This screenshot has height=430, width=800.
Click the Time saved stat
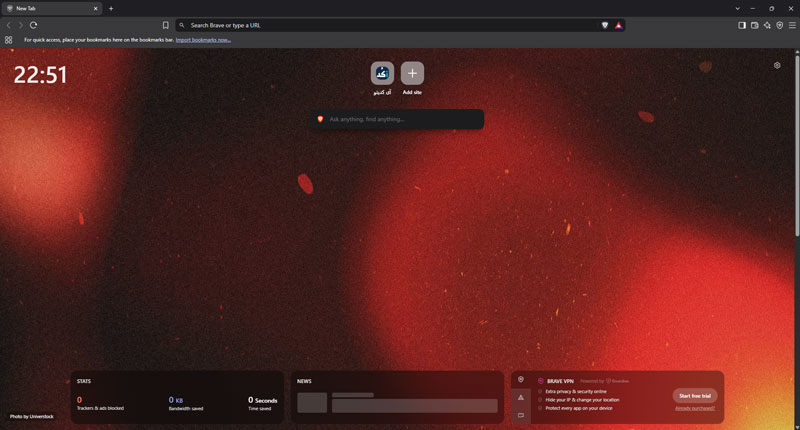pyautogui.click(x=262, y=403)
